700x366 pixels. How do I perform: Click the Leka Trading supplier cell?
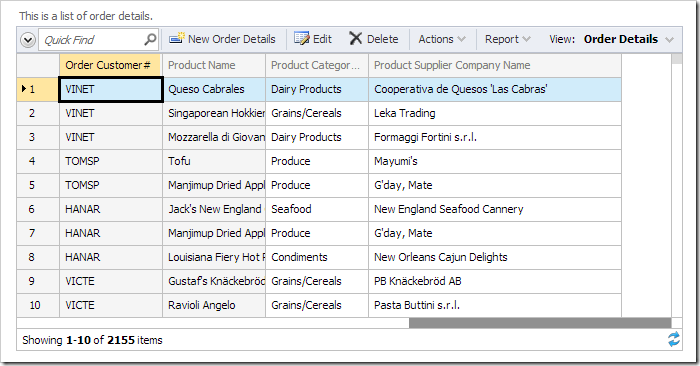(x=495, y=113)
